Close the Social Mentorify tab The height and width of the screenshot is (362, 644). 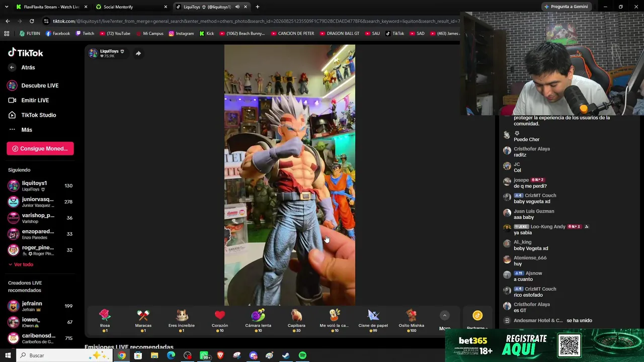coord(166,7)
